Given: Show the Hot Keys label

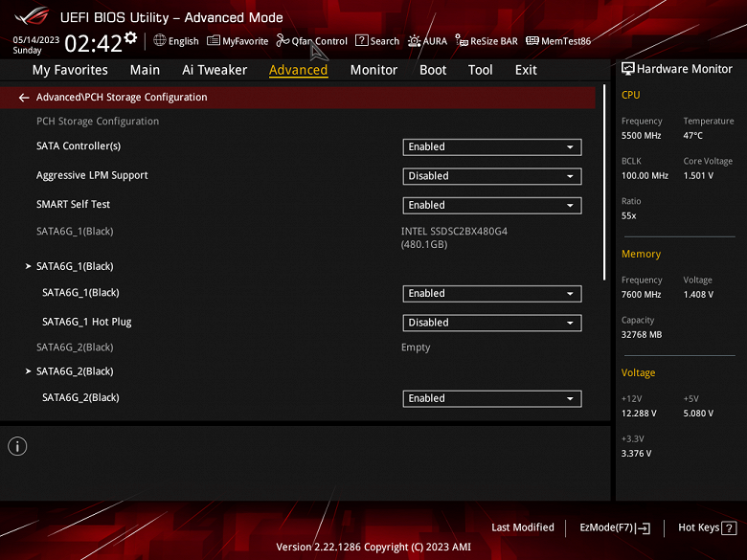Looking at the screenshot, I should [x=699, y=527].
